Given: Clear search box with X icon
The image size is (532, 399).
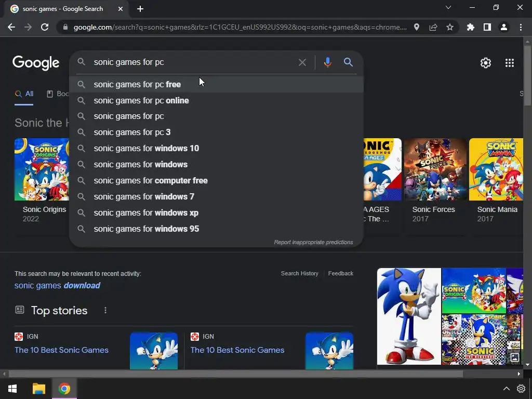Looking at the screenshot, I should (302, 62).
